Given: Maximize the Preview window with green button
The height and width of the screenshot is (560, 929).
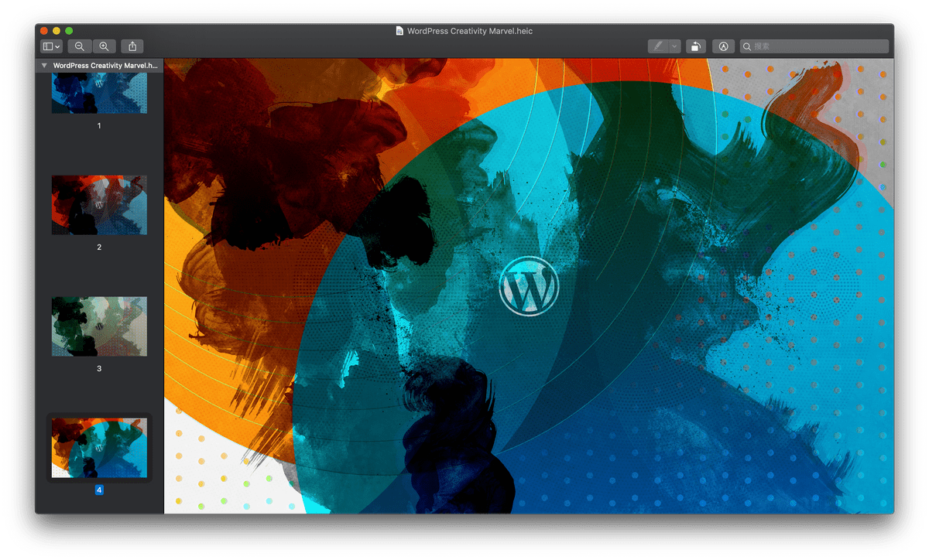Looking at the screenshot, I should [69, 31].
